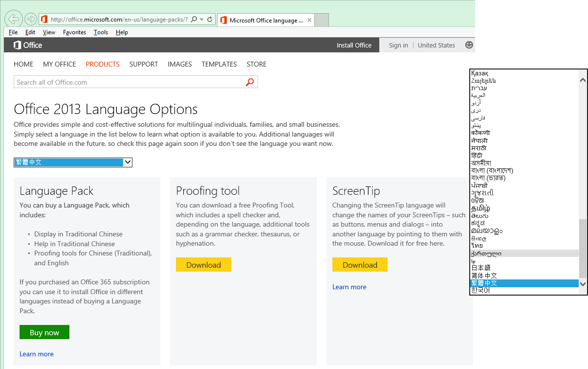Select नेपाली in the language list
This screenshot has height=369, width=588.
(524, 140)
